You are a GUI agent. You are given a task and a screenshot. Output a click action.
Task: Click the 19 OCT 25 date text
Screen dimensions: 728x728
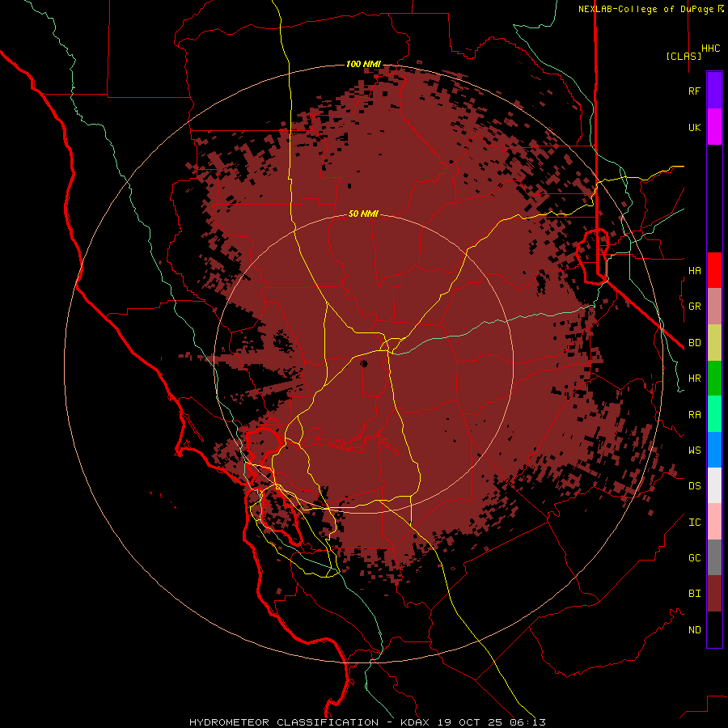[470, 722]
